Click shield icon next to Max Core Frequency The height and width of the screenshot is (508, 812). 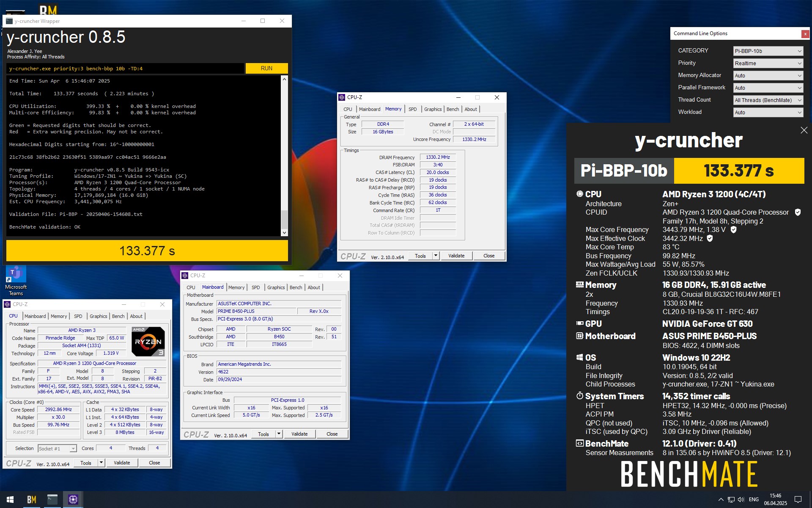(x=733, y=229)
